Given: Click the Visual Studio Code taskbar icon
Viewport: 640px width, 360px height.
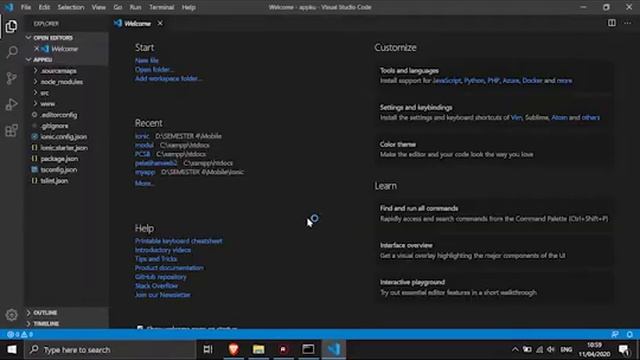Looking at the screenshot, I should point(334,349).
